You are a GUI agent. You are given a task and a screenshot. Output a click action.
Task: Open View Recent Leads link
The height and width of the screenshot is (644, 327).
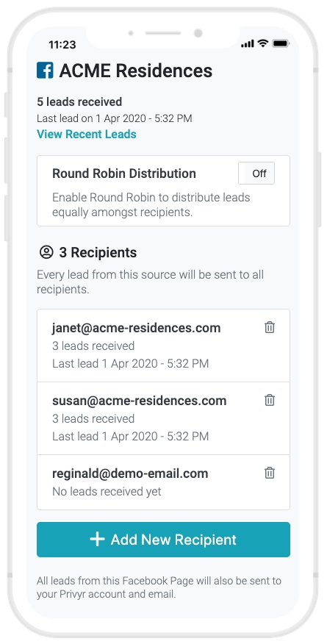tap(87, 135)
